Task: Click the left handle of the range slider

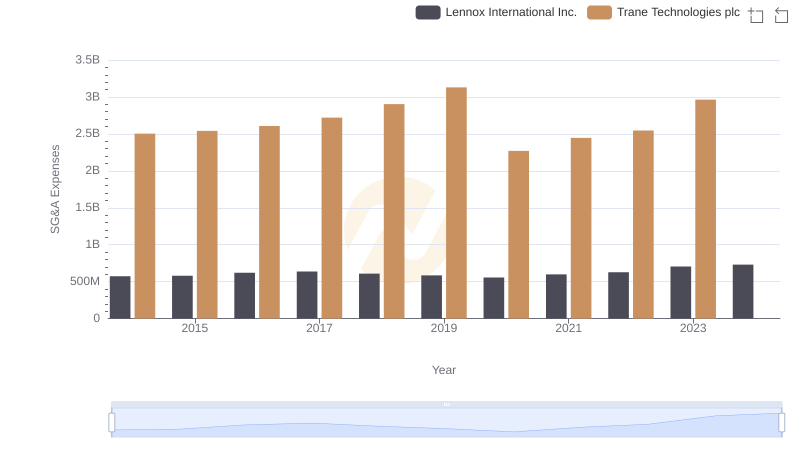Action: (x=112, y=422)
